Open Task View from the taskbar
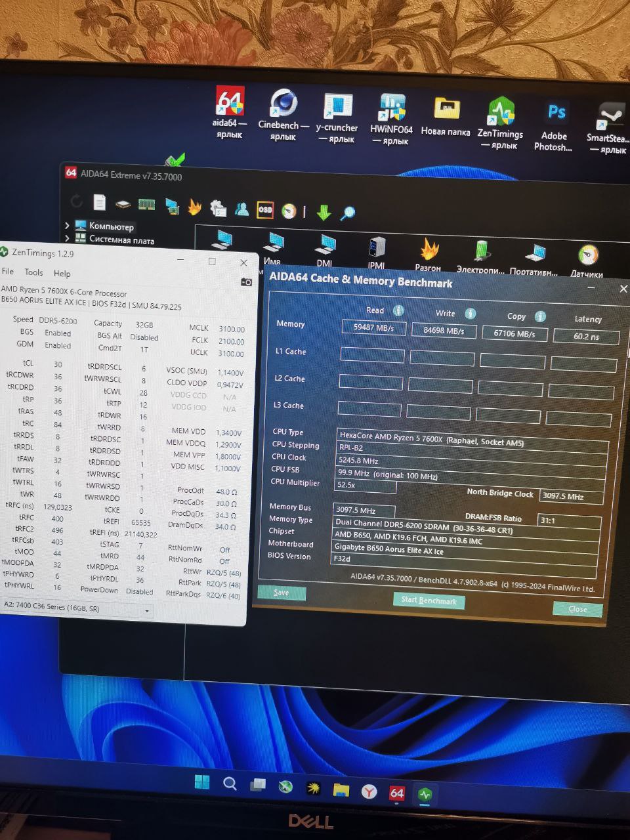The image size is (630, 840). coord(257,786)
